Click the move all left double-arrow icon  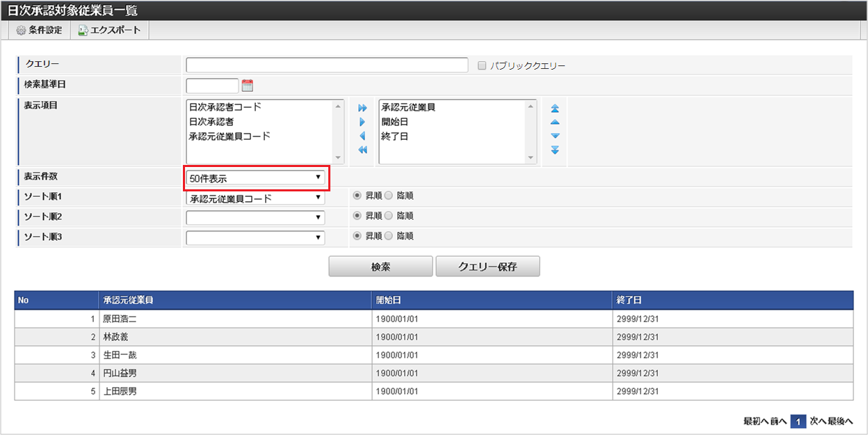(362, 150)
